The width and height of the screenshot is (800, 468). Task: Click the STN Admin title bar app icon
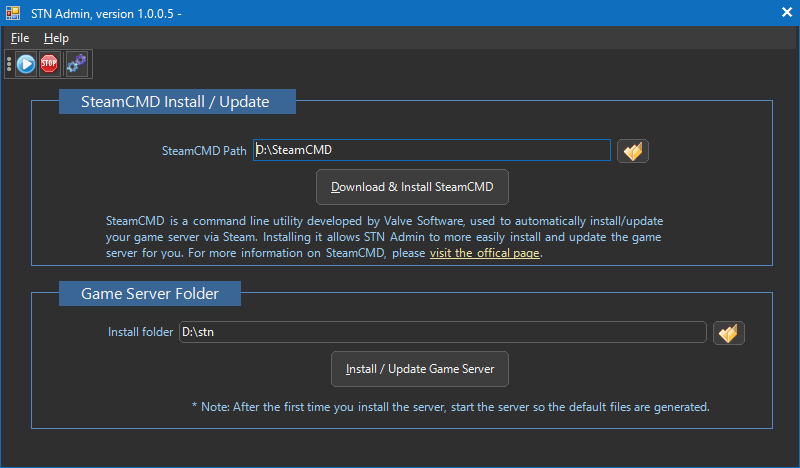point(14,13)
